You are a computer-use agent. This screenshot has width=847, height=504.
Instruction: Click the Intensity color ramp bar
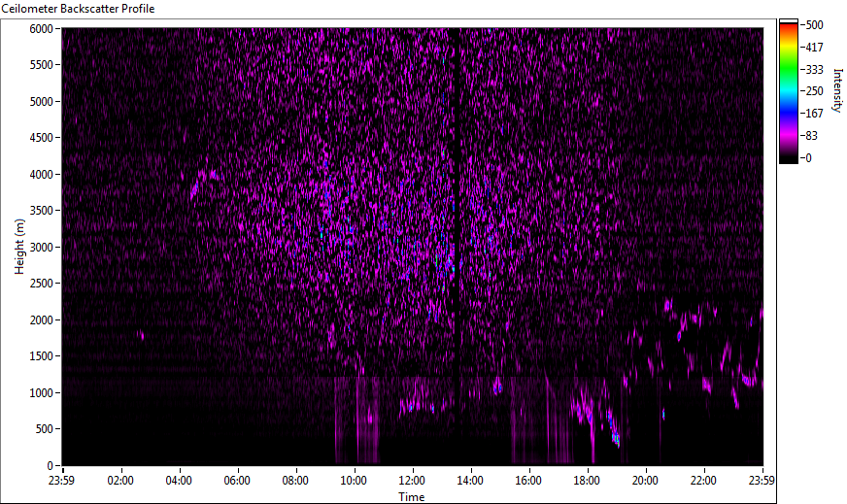coord(788,91)
